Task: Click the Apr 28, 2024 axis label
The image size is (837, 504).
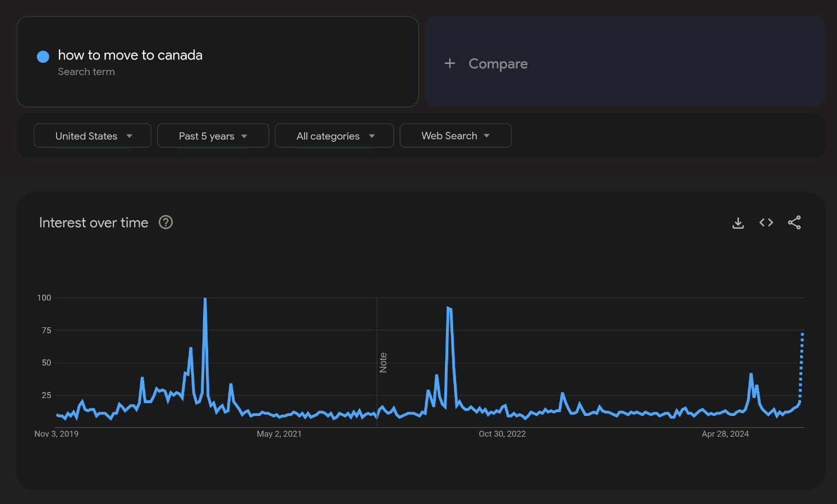Action: [725, 434]
